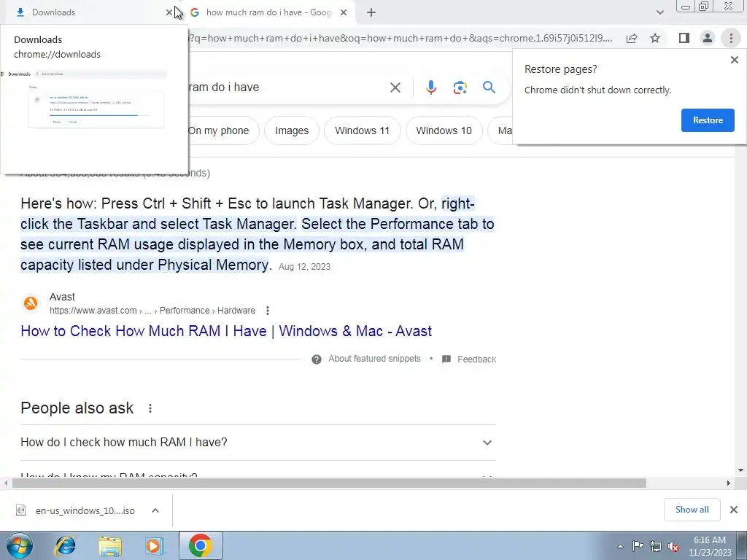Image resolution: width=747 pixels, height=560 pixels.
Task: Click the Show all downloads button
Action: coord(692,510)
